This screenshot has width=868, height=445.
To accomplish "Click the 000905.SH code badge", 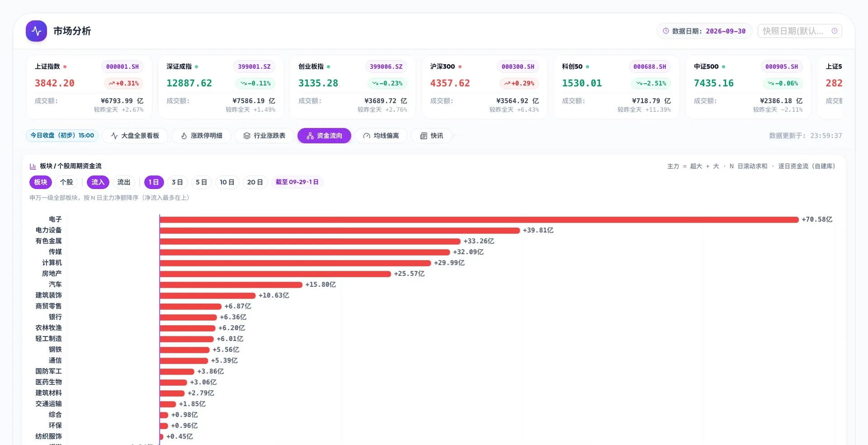I will pos(782,67).
